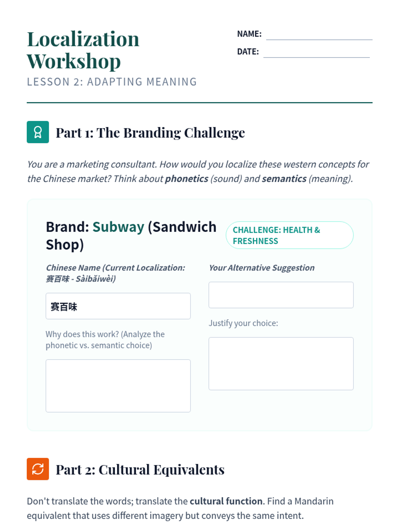The width and height of the screenshot is (399, 532).
Task: Click the orange refresh icon beside Part 2
Action: point(38,469)
